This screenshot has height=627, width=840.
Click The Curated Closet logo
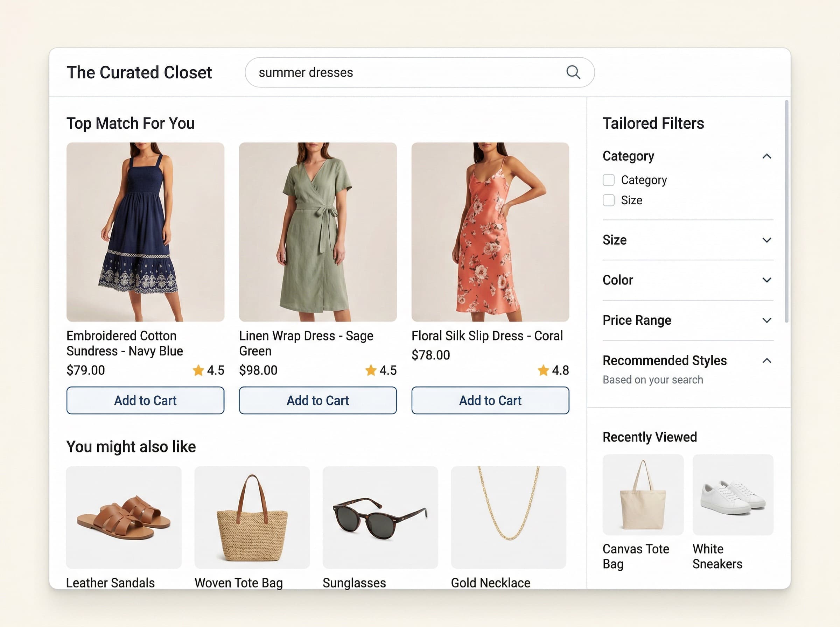(139, 72)
